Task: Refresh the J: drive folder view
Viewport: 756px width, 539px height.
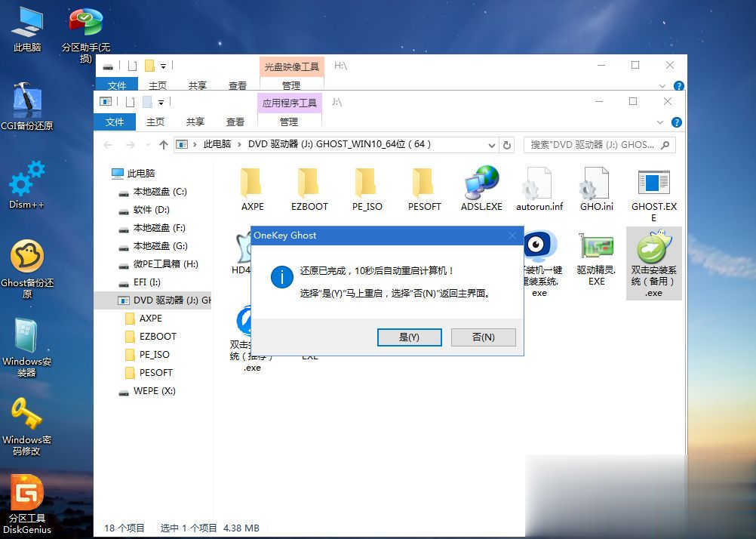Action: coord(507,145)
